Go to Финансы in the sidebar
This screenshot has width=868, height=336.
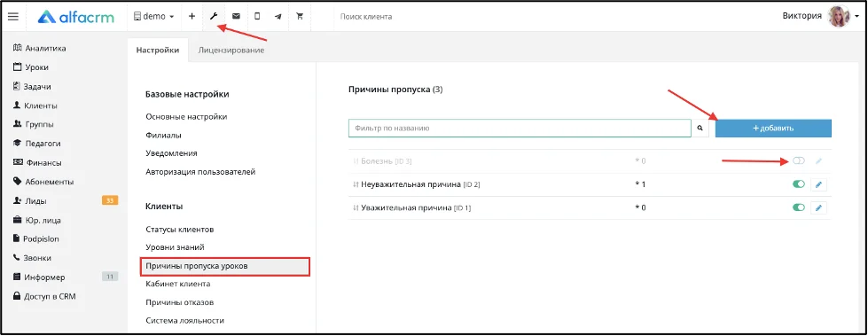pyautogui.click(x=37, y=163)
